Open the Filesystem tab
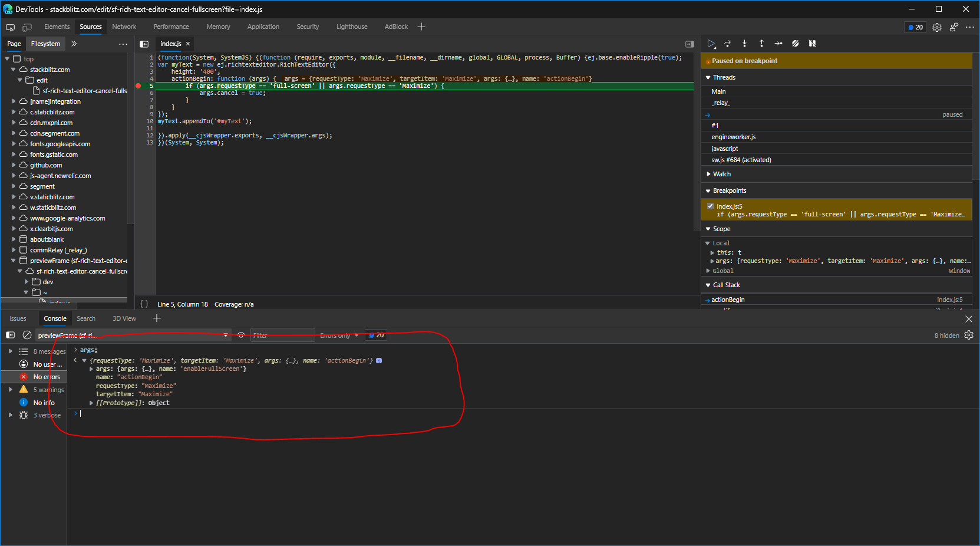980x546 pixels. pyautogui.click(x=45, y=44)
